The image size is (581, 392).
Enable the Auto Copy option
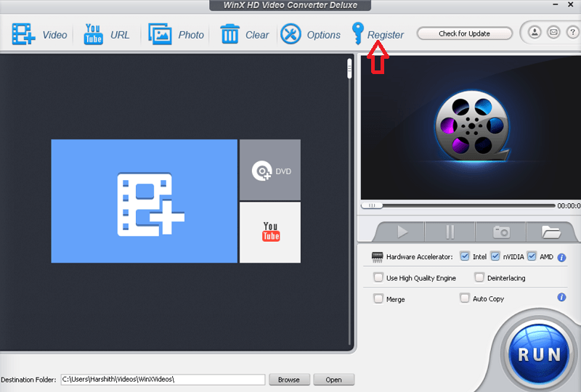pos(465,298)
